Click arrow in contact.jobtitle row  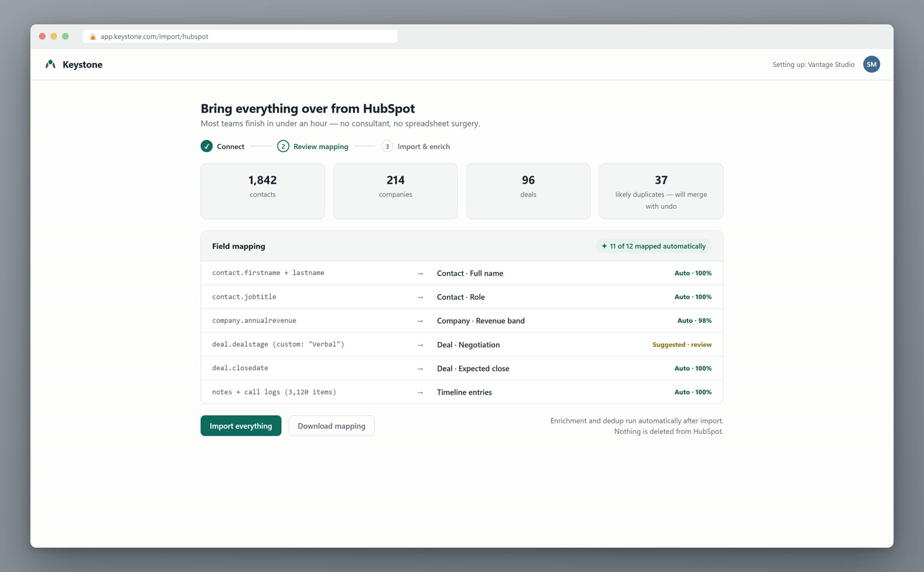click(420, 297)
